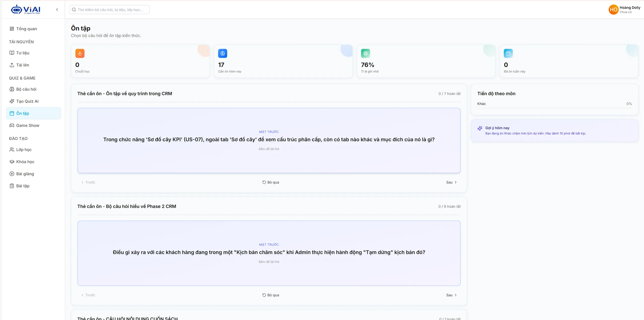The height and width of the screenshot is (320, 644).
Task: Click Bỏ qua under the KPI flashcard
Action: point(271,182)
